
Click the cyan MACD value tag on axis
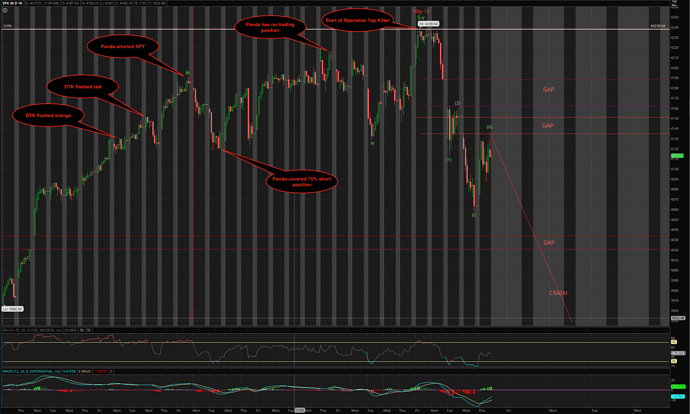[678, 396]
